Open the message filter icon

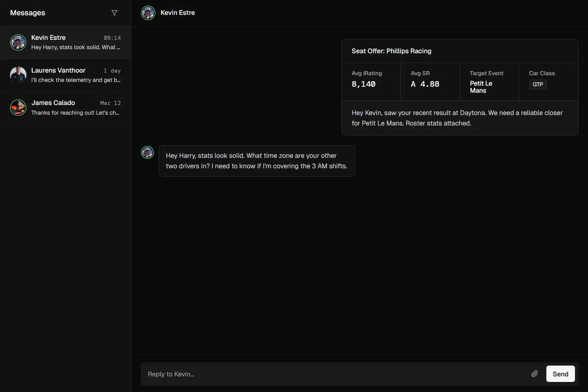tap(115, 13)
